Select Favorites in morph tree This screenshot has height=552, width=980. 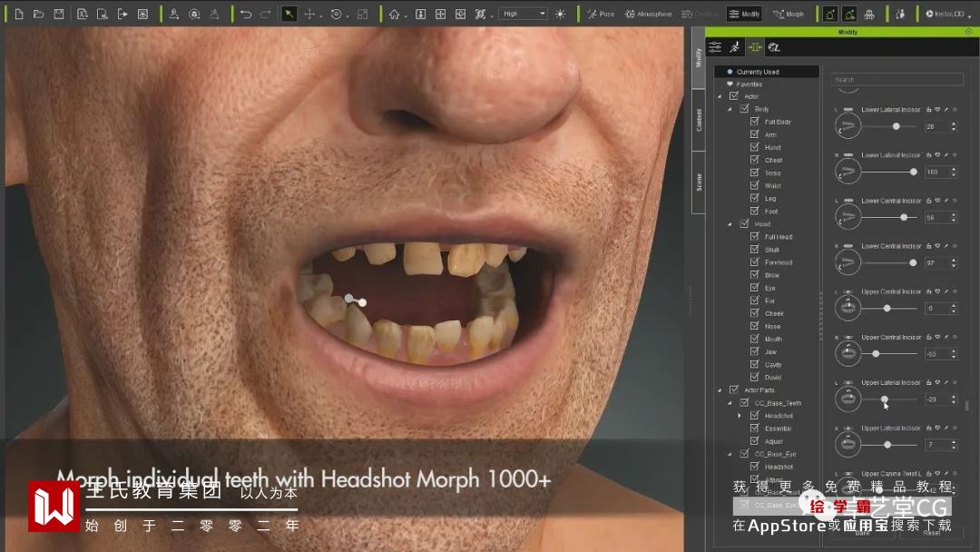click(749, 84)
